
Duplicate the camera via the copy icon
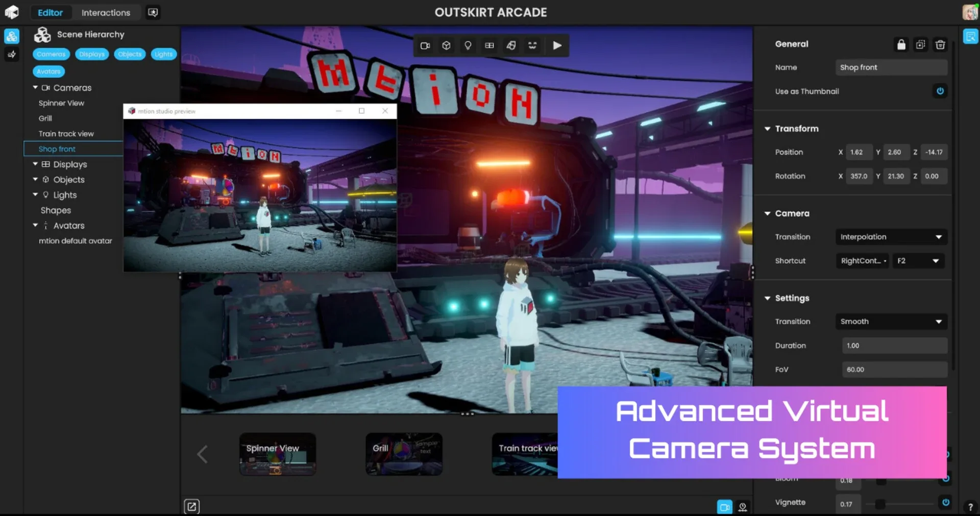921,44
